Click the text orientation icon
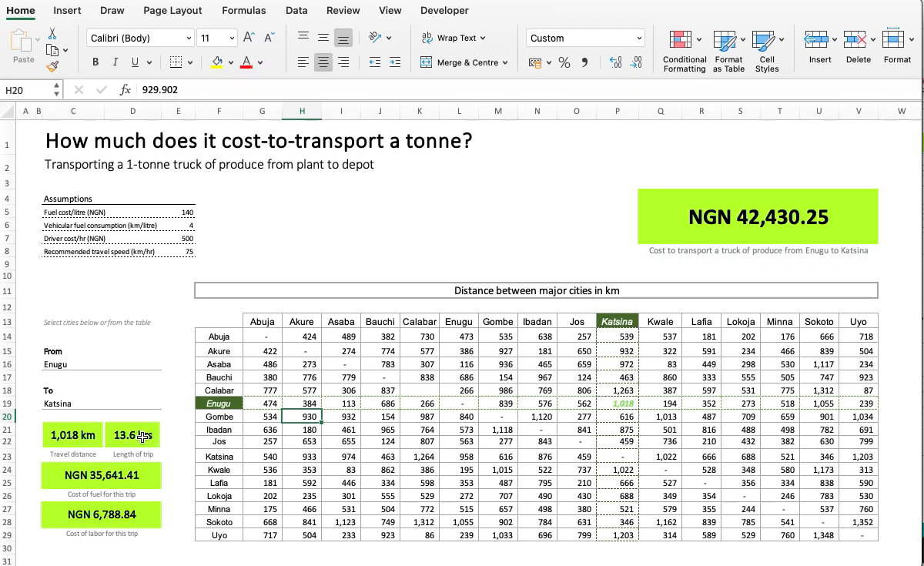The height and width of the screenshot is (566, 924). (375, 38)
